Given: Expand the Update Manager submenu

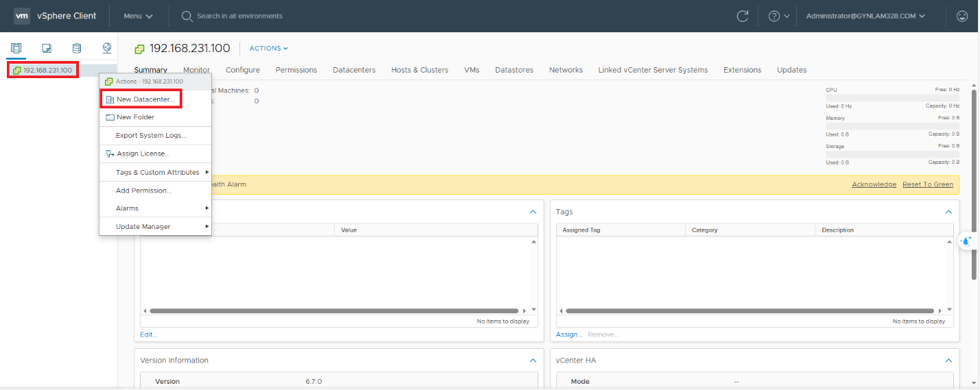Looking at the screenshot, I should [x=155, y=227].
